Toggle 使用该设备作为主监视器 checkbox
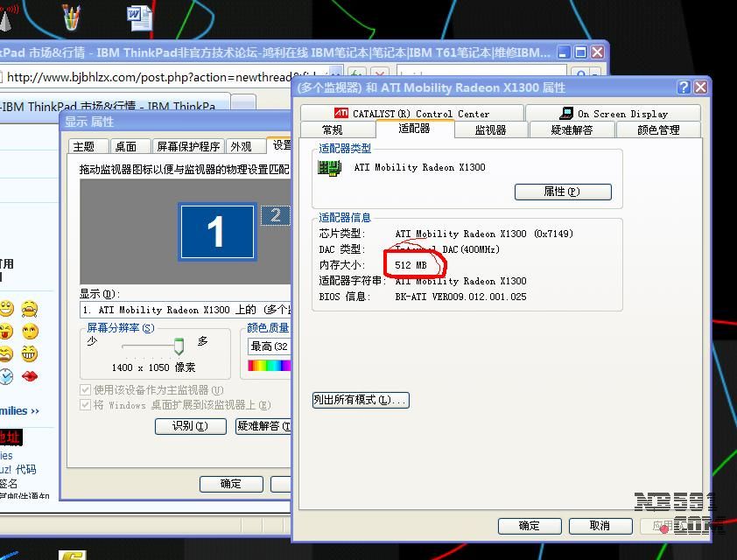 pyautogui.click(x=86, y=389)
